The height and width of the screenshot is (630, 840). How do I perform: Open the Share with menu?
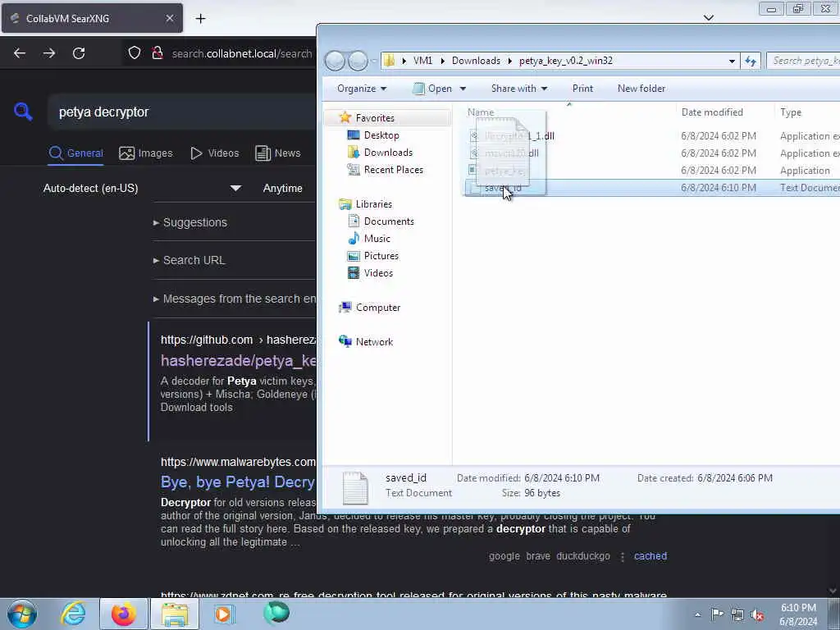click(519, 89)
